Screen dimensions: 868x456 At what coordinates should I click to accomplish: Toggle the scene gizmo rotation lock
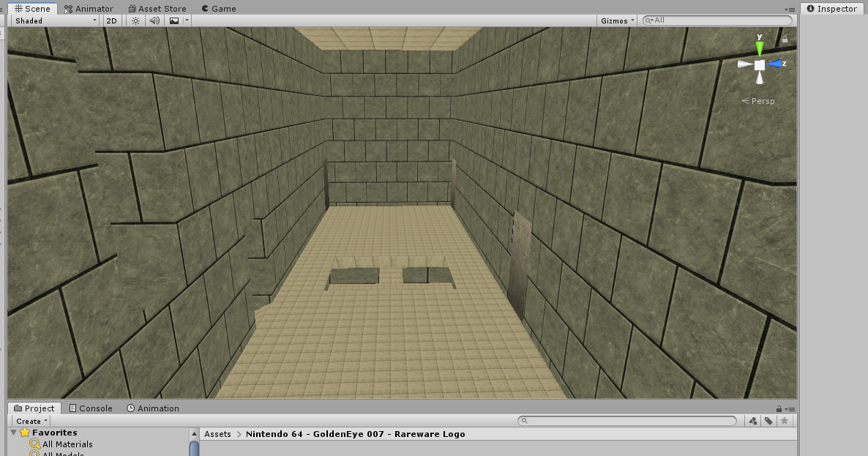pos(785,39)
